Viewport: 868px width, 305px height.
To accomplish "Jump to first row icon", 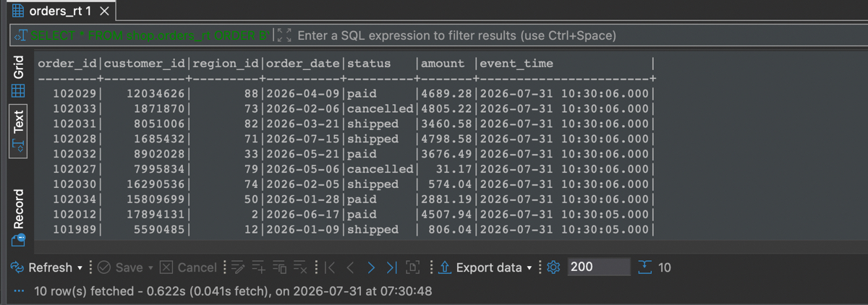I will 330,267.
